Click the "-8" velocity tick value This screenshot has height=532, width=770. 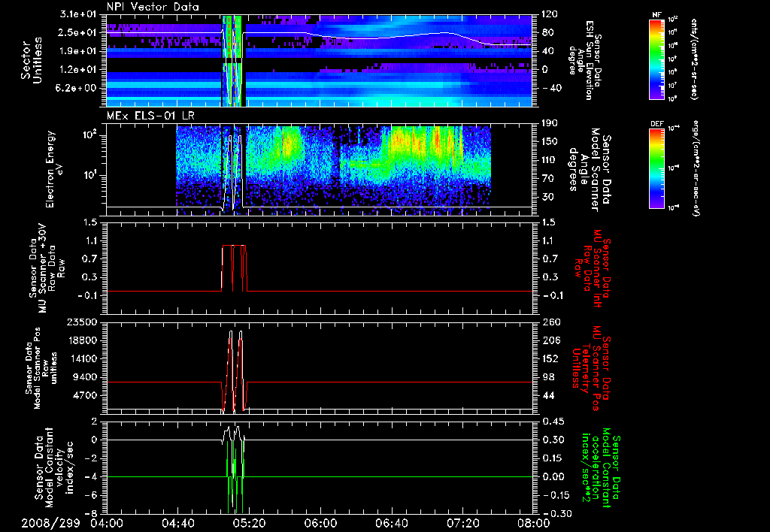pos(91,513)
